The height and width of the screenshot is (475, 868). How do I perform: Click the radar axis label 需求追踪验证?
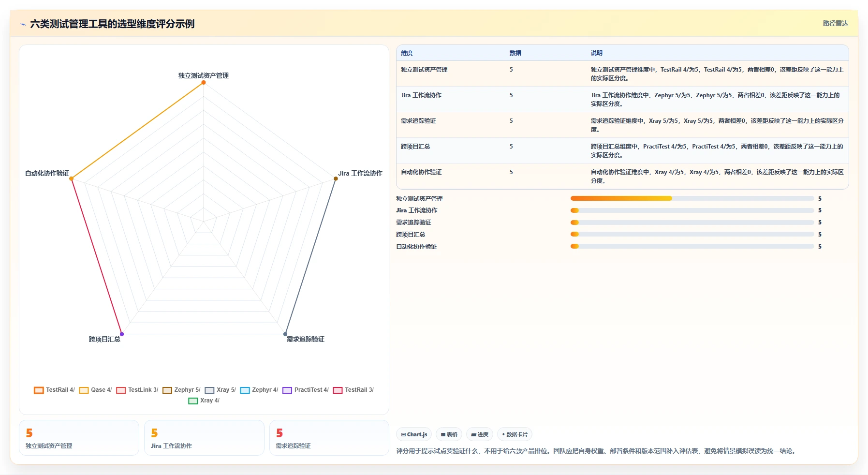coord(306,340)
